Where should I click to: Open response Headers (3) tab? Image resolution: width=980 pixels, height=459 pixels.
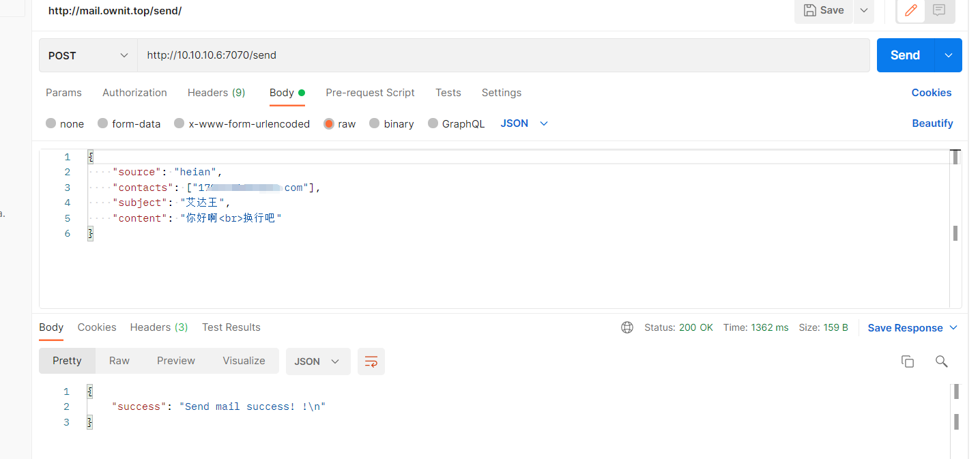pyautogui.click(x=159, y=327)
